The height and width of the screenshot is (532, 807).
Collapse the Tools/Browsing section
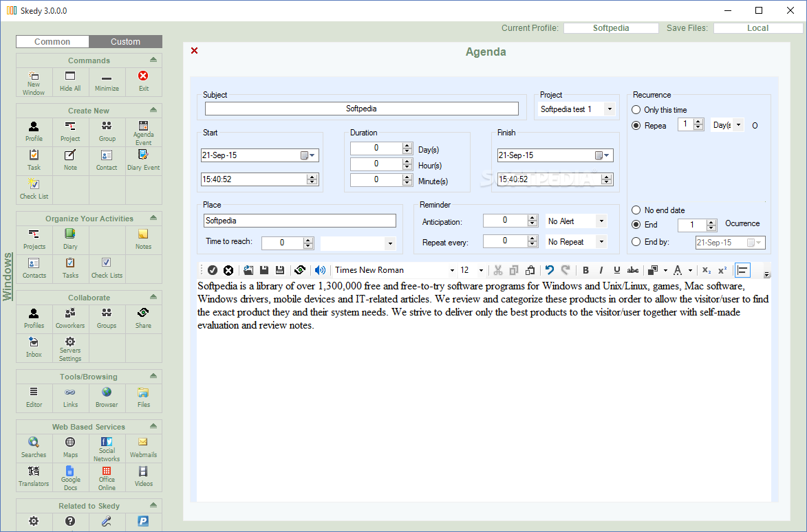point(153,376)
